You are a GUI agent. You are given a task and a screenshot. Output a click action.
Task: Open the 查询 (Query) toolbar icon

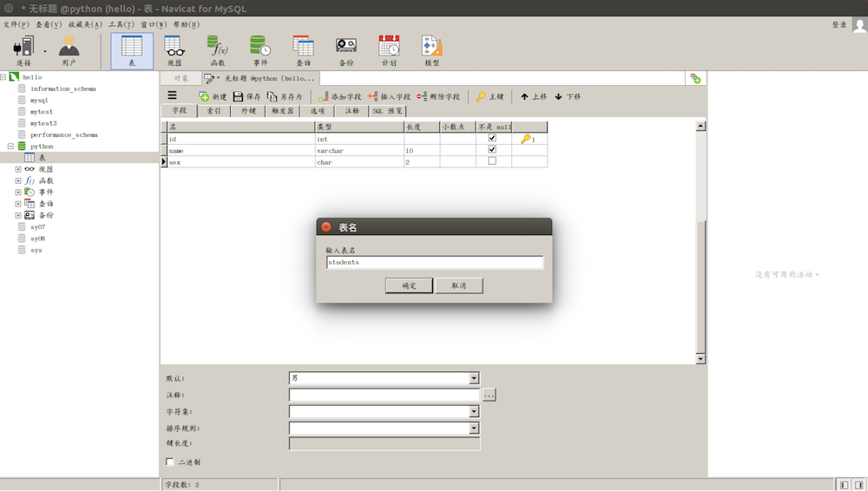303,50
